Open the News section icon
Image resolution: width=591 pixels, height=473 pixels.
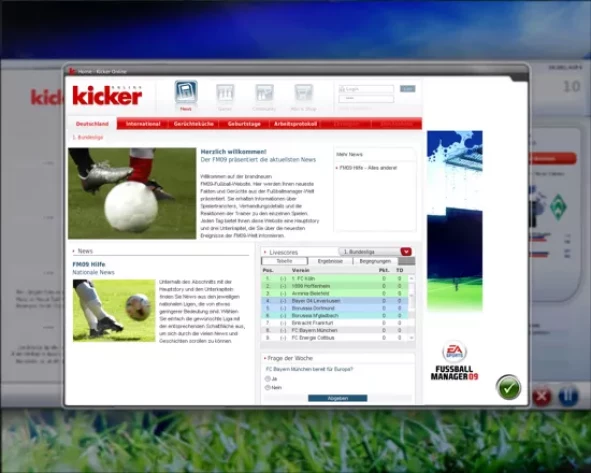[186, 92]
